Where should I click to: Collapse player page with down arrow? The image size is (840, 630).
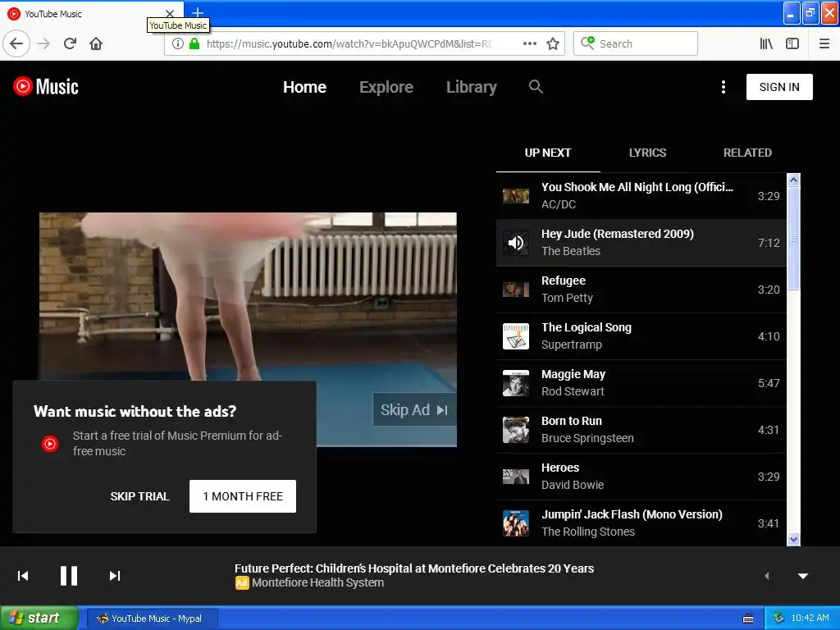[x=803, y=576]
